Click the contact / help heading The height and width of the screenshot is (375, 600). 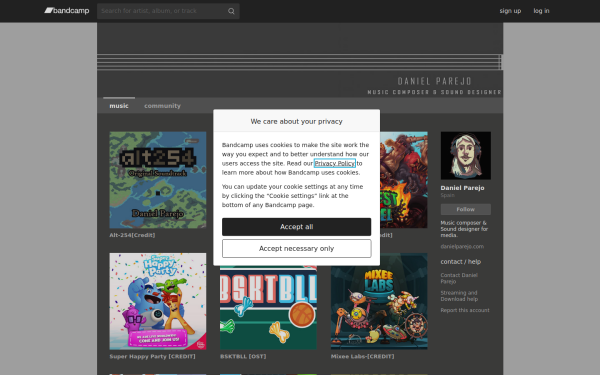tap(461, 262)
